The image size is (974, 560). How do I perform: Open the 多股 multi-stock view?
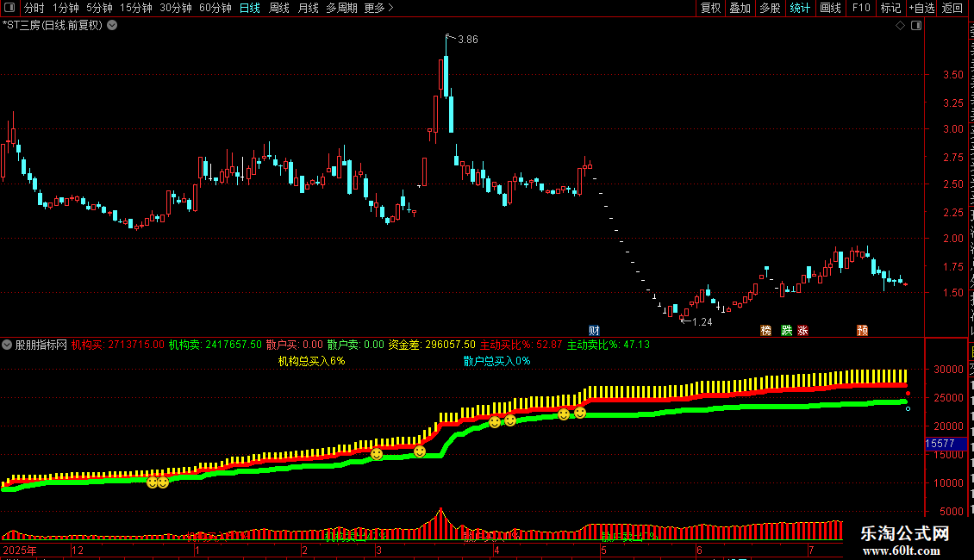[x=770, y=8]
